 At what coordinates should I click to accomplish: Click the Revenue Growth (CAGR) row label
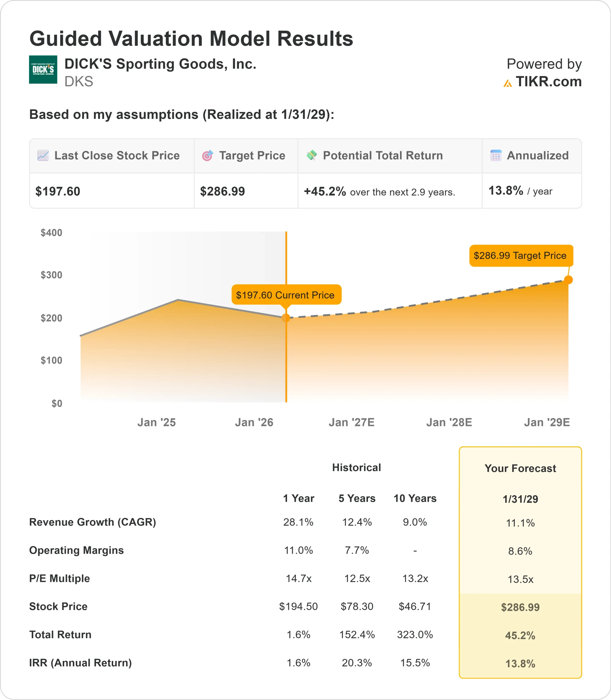[92, 522]
